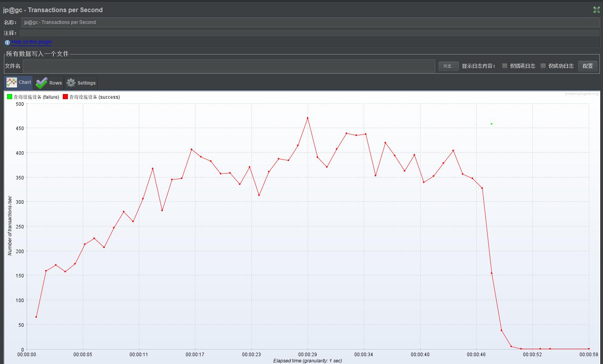Open the Rows tab

(49, 83)
